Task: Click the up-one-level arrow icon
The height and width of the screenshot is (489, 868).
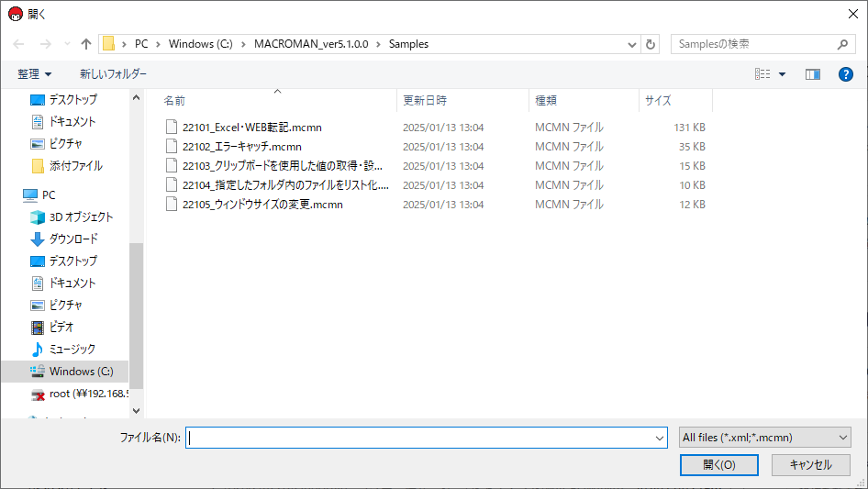Action: pyautogui.click(x=86, y=44)
